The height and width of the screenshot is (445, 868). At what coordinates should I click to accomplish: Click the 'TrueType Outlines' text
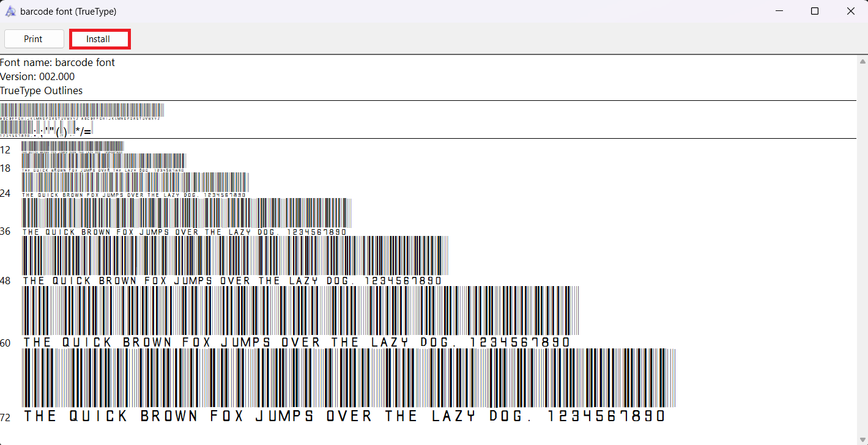41,90
